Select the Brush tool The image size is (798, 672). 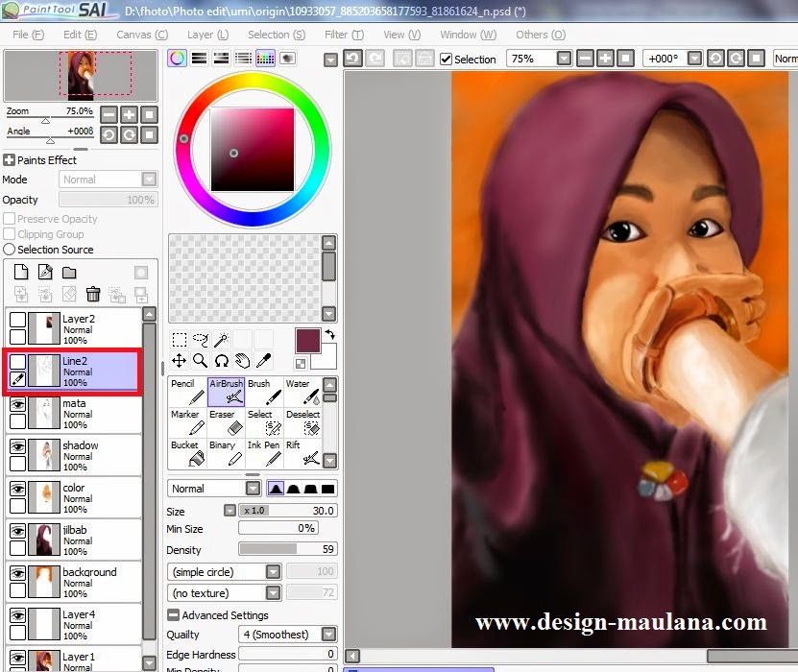click(264, 392)
